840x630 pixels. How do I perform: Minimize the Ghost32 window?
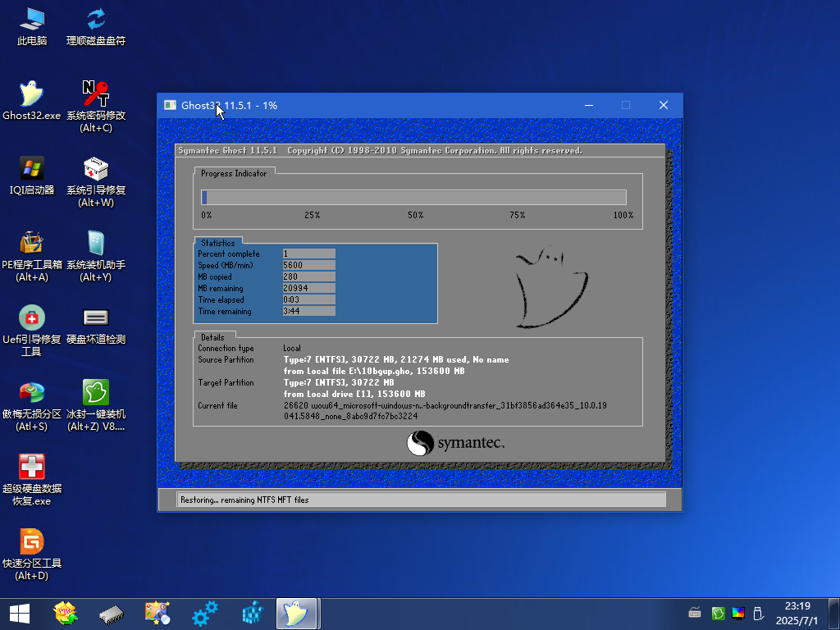coord(589,105)
